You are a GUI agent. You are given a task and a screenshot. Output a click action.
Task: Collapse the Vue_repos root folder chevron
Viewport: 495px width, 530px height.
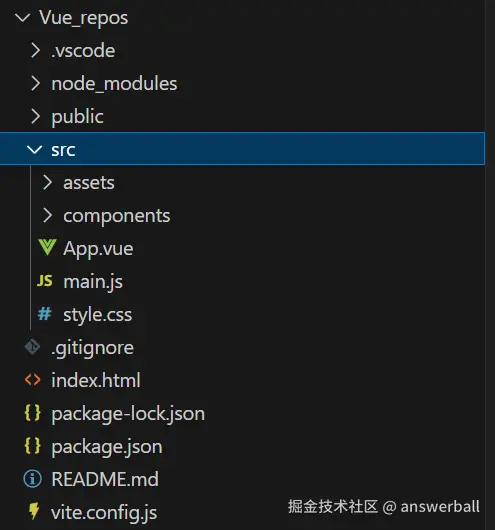[x=23, y=18]
